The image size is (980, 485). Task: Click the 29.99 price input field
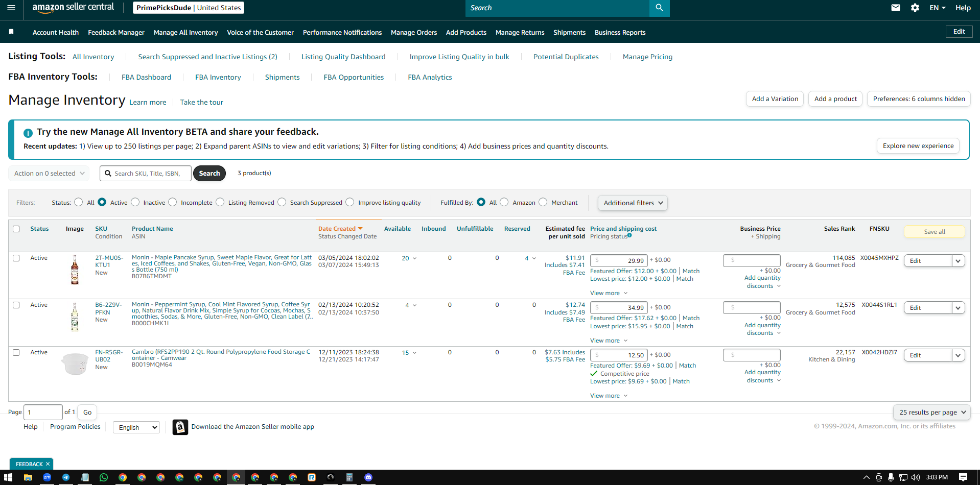click(619, 260)
